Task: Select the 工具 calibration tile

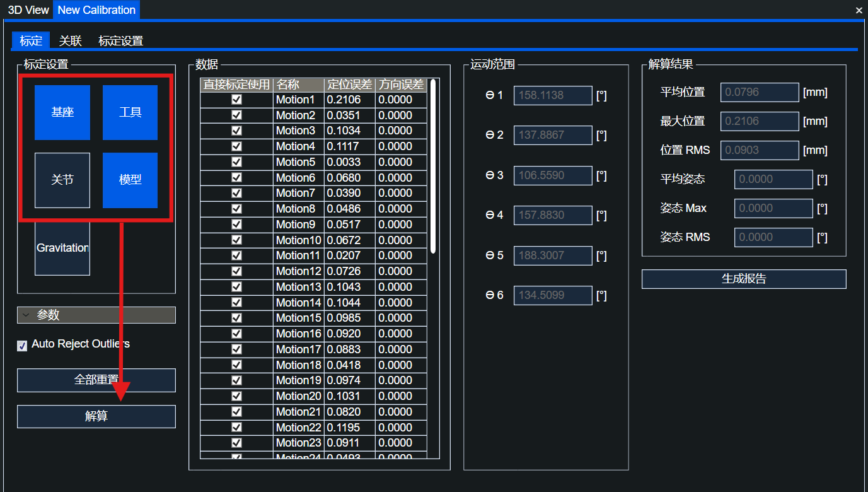Action: coord(130,112)
